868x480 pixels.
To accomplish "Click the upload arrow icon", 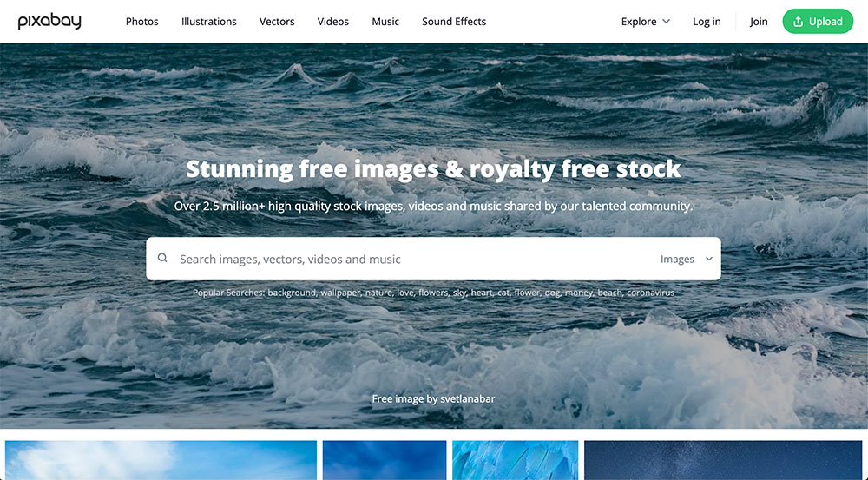I will tap(798, 22).
